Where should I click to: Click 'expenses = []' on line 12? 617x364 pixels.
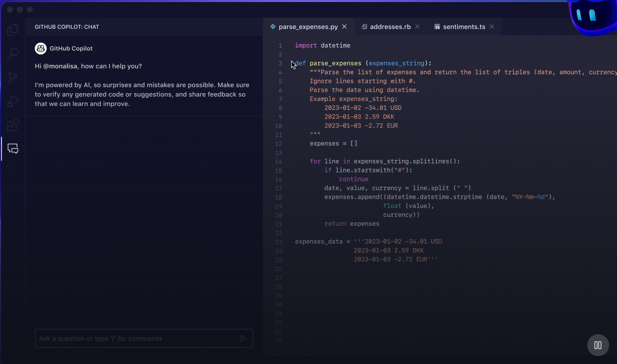[333, 144]
